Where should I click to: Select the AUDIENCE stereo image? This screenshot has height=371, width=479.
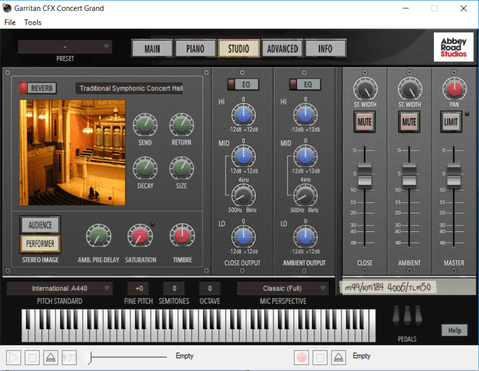[x=40, y=225]
